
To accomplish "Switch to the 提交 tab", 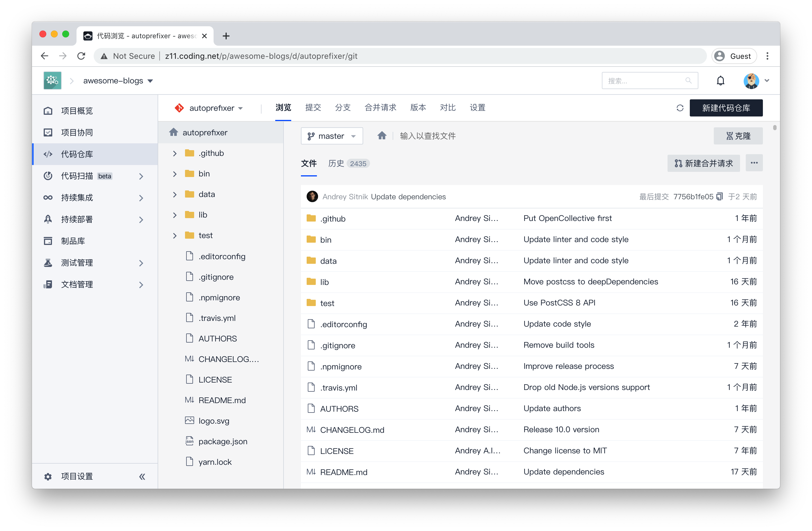I will pyautogui.click(x=313, y=108).
